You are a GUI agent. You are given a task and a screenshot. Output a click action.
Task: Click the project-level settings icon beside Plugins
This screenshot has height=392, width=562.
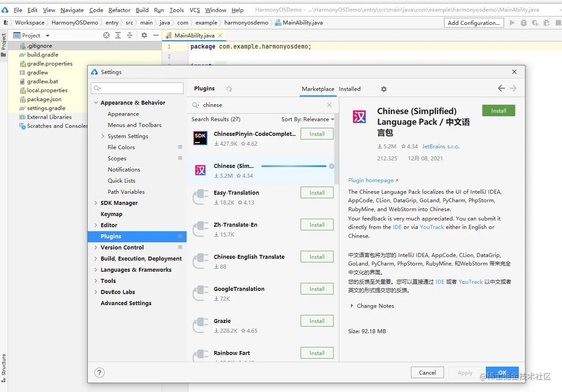coord(180,236)
